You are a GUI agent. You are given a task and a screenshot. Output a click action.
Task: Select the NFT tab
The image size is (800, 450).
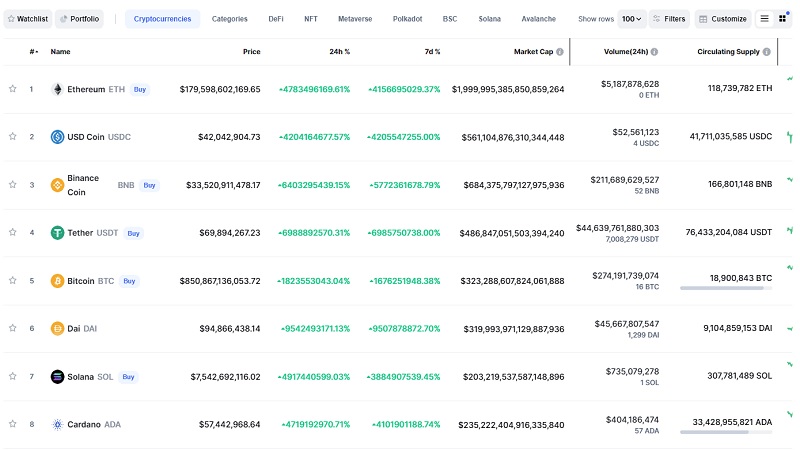pyautogui.click(x=311, y=19)
